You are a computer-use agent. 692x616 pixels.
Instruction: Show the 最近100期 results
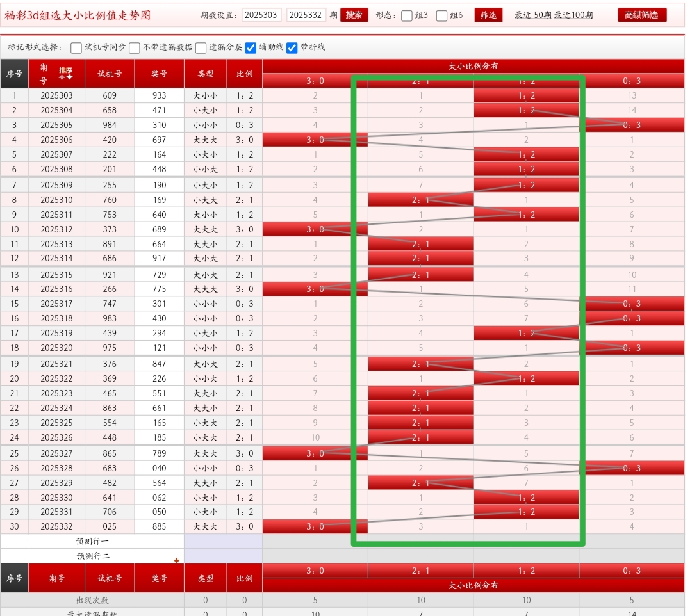coord(573,15)
